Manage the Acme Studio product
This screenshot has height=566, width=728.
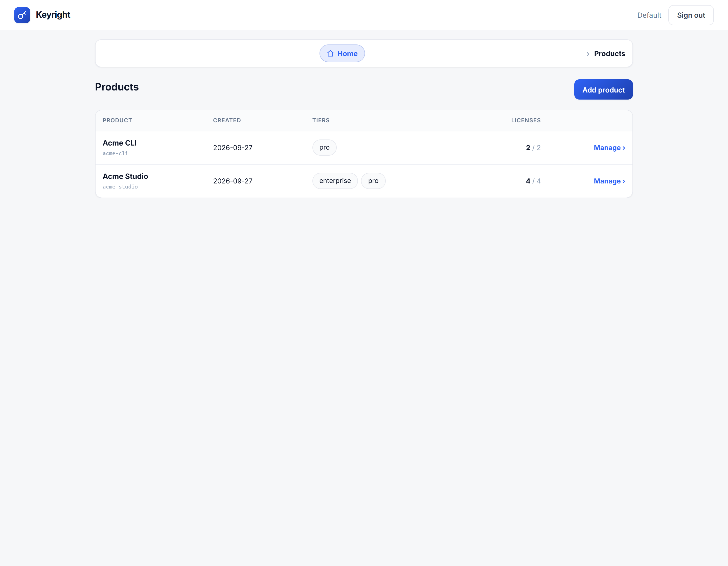click(x=609, y=181)
